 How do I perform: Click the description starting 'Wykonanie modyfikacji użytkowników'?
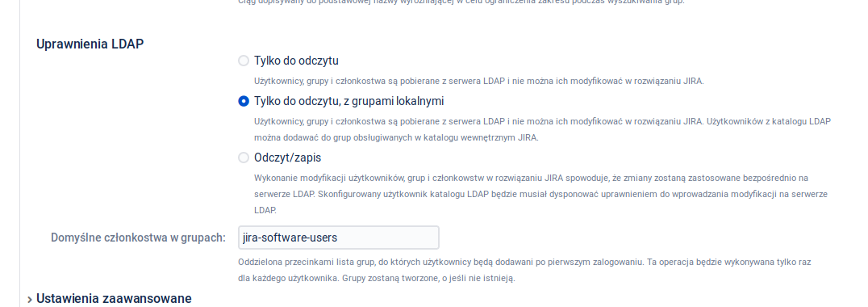click(540, 194)
